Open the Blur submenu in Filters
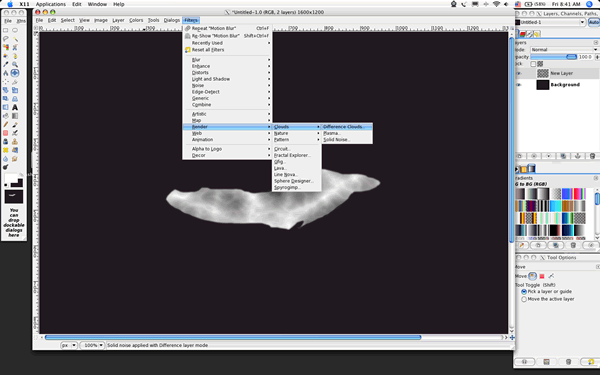Screen dimensions: 600x375 point(227,60)
